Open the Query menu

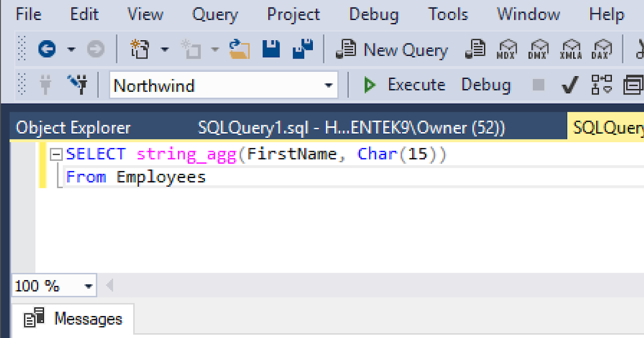pos(215,14)
